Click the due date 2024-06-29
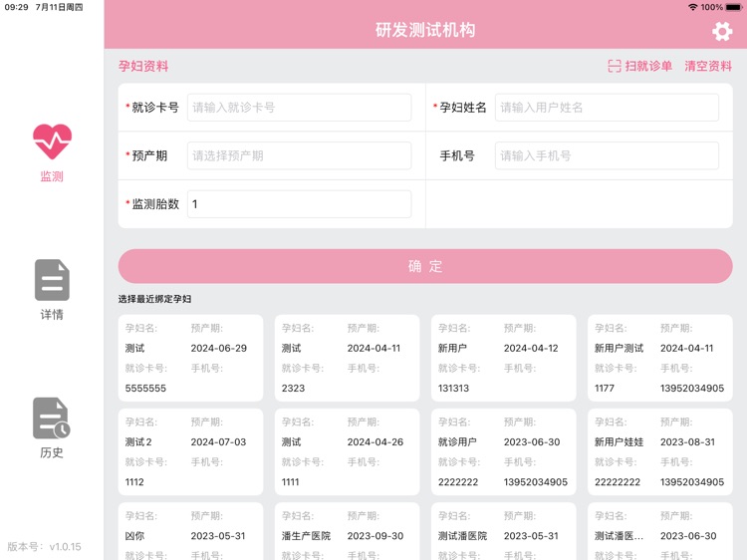The height and width of the screenshot is (560, 747). [x=219, y=349]
